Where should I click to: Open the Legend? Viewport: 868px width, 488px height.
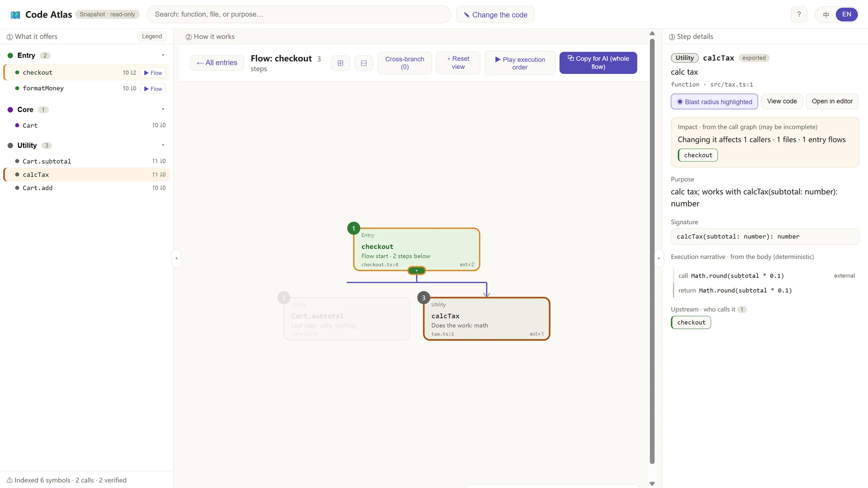point(152,36)
